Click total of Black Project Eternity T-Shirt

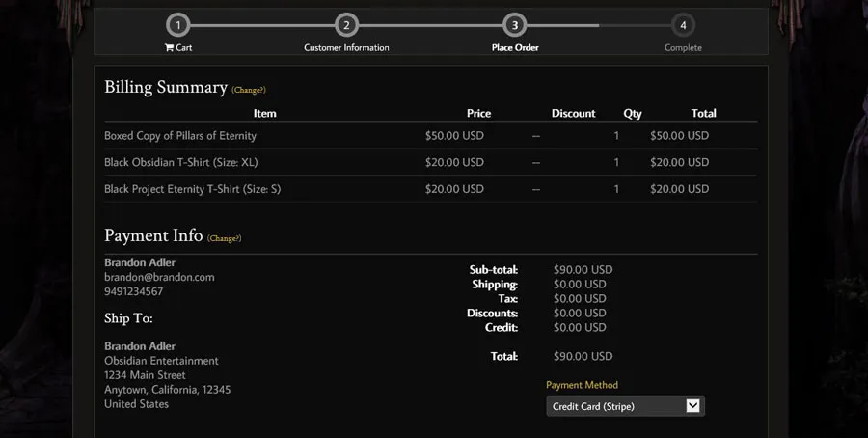(679, 189)
